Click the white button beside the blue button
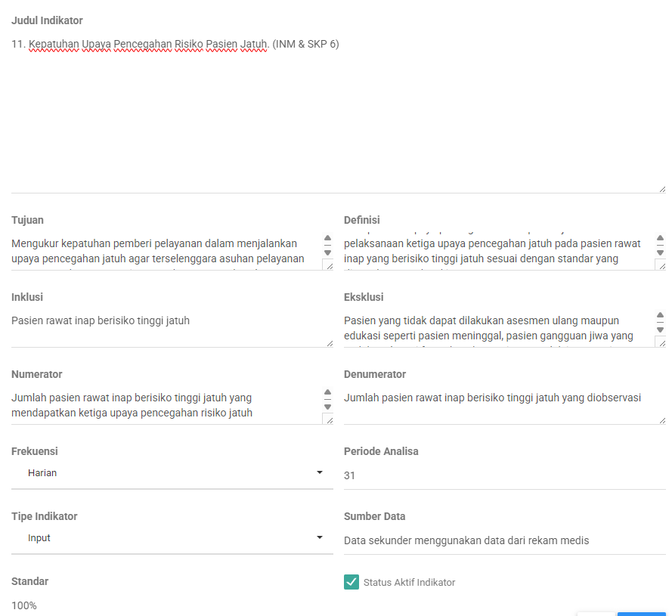The width and height of the screenshot is (672, 616). pos(596,613)
